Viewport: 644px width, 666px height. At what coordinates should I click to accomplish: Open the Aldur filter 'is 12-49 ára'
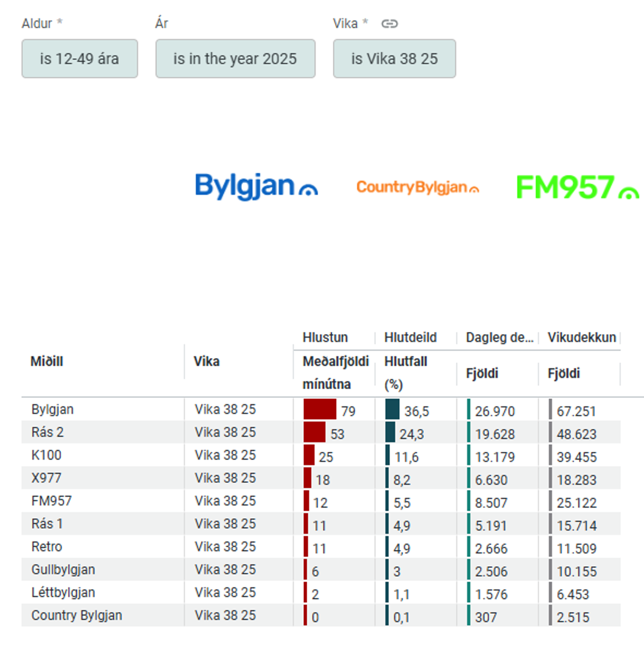[x=79, y=59]
